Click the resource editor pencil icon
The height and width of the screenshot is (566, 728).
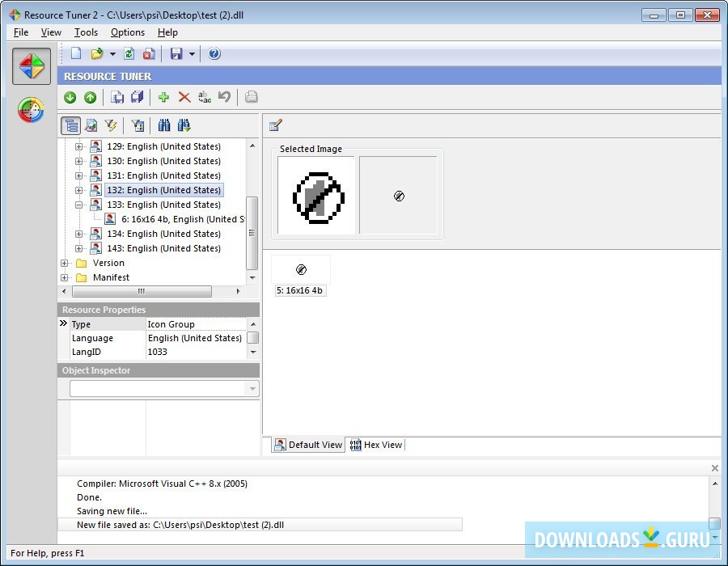click(x=275, y=125)
